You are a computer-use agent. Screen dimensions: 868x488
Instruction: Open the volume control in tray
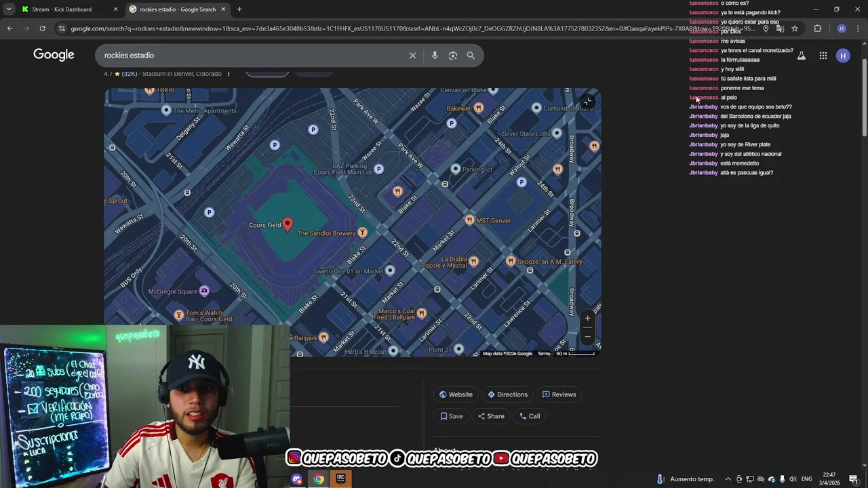(x=793, y=479)
